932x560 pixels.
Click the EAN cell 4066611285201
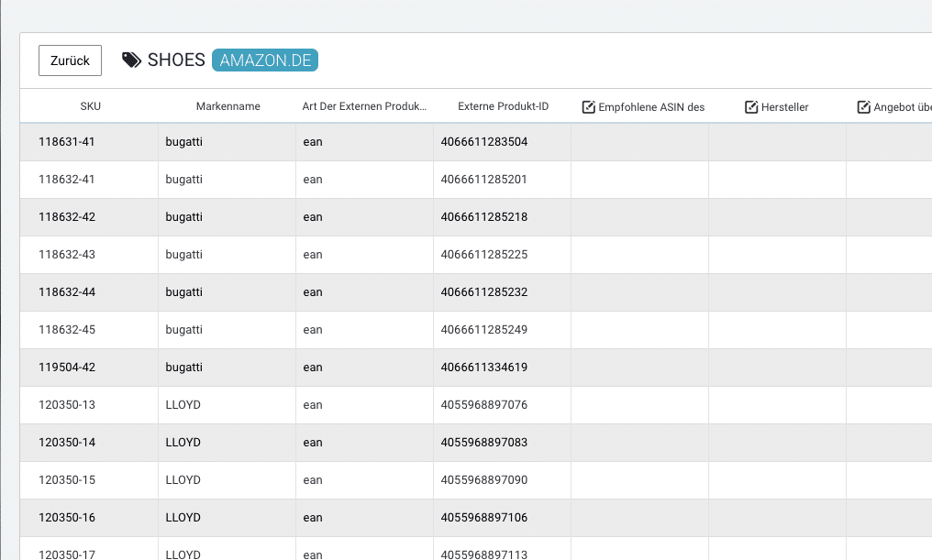click(x=483, y=180)
